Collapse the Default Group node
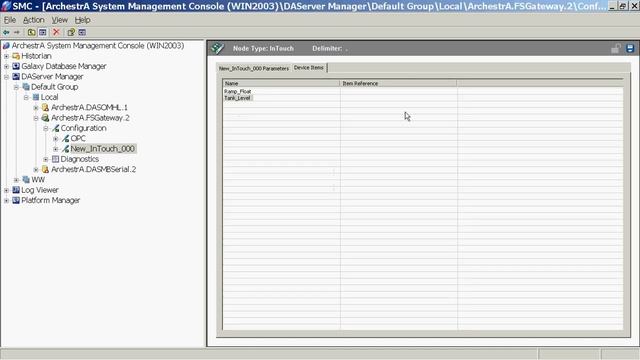This screenshot has width=640, height=360. click(16, 87)
